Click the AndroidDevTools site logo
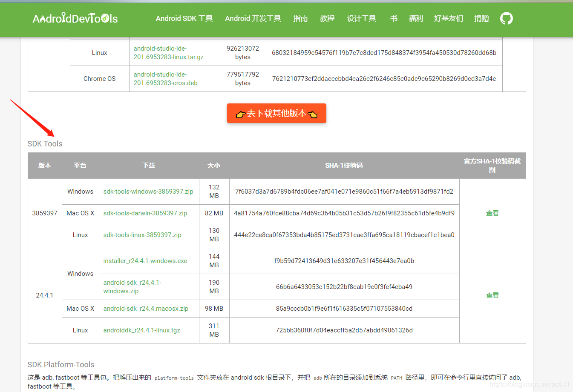Image resolution: width=573 pixels, height=392 pixels. 75,18
